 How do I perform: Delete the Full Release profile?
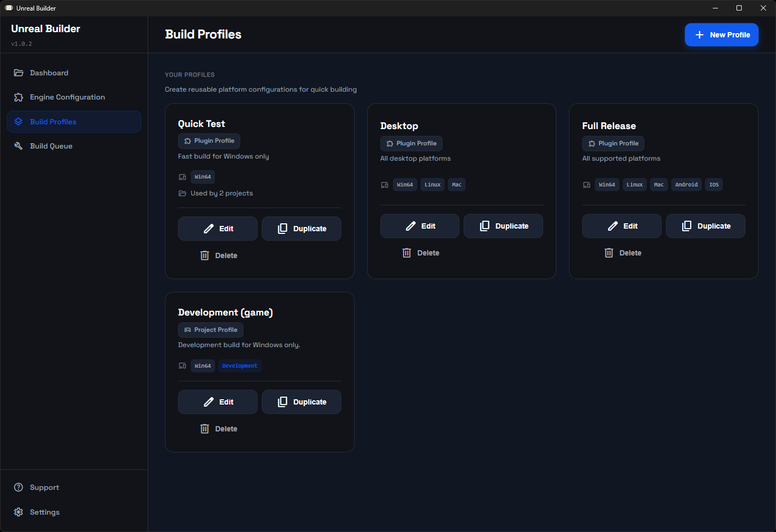tap(623, 253)
